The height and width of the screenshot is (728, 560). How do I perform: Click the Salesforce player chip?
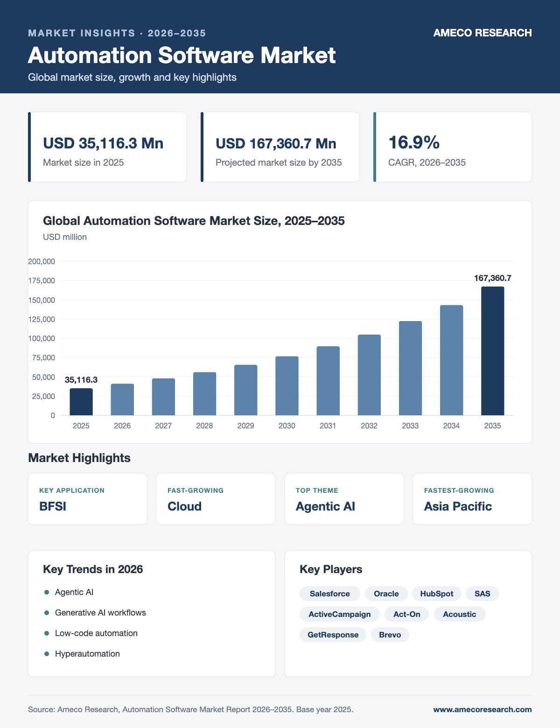click(x=330, y=594)
